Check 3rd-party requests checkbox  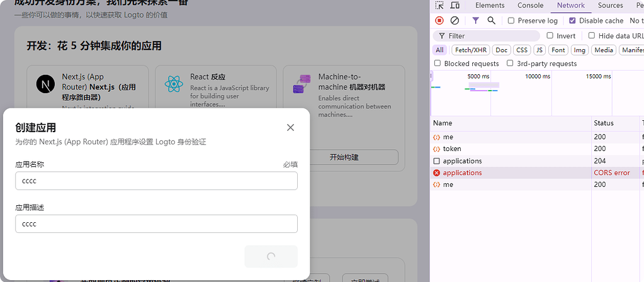coord(510,63)
